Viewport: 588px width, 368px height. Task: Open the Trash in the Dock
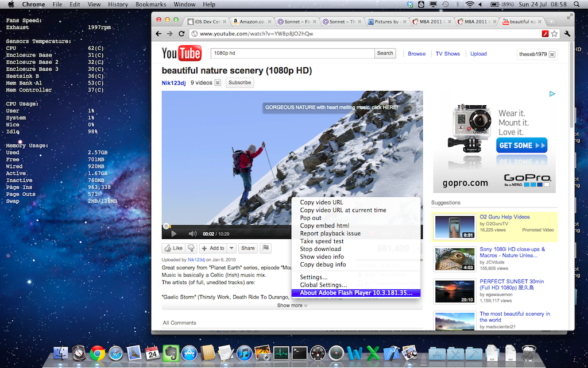pos(529,353)
